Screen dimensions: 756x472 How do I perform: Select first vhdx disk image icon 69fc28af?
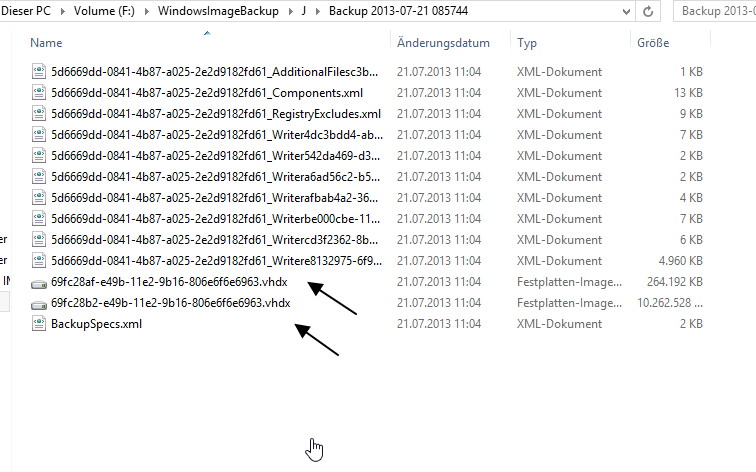39,283
